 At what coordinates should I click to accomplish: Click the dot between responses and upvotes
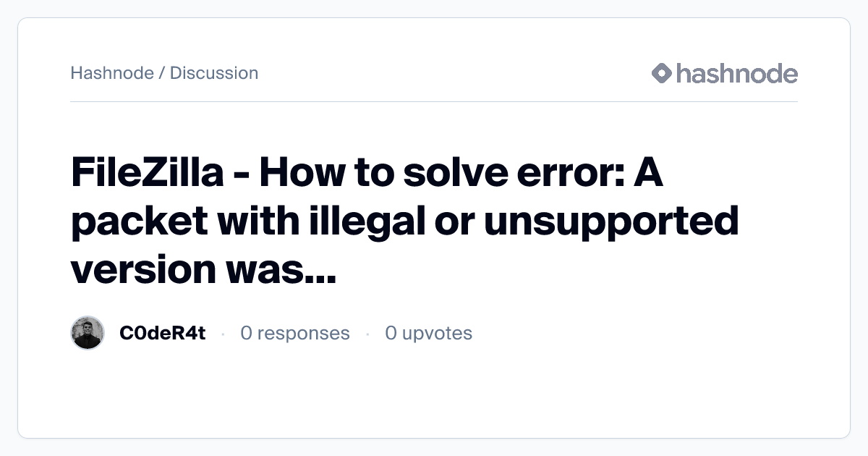point(367,334)
